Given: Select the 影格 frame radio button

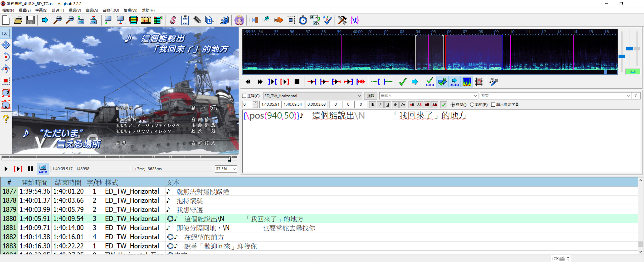Looking at the screenshot, I should coord(472,105).
